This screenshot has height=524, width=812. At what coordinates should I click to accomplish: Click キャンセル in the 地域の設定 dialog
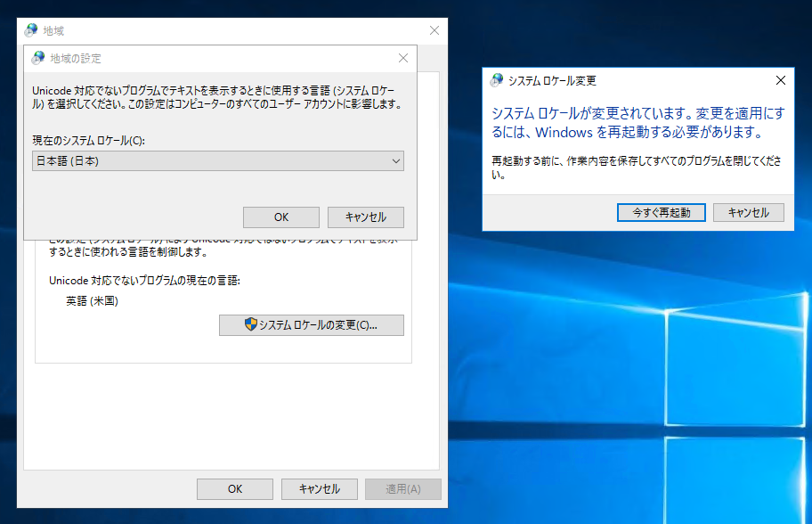(366, 217)
